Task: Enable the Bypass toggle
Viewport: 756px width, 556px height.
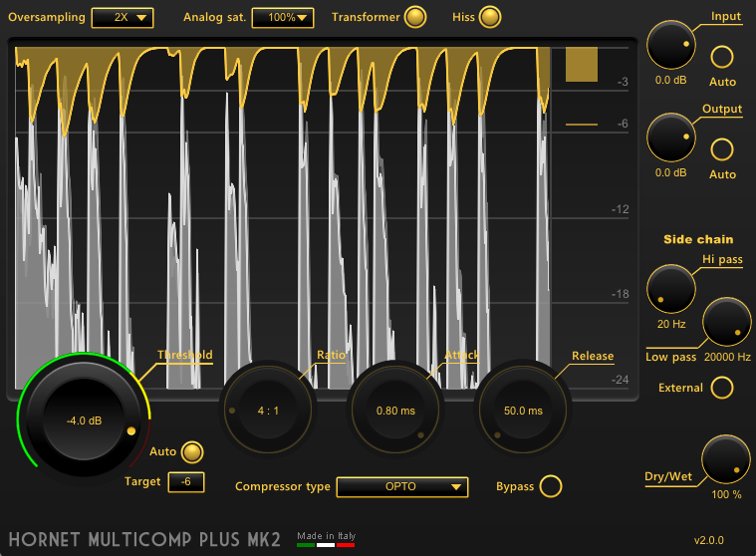Action: point(551,486)
